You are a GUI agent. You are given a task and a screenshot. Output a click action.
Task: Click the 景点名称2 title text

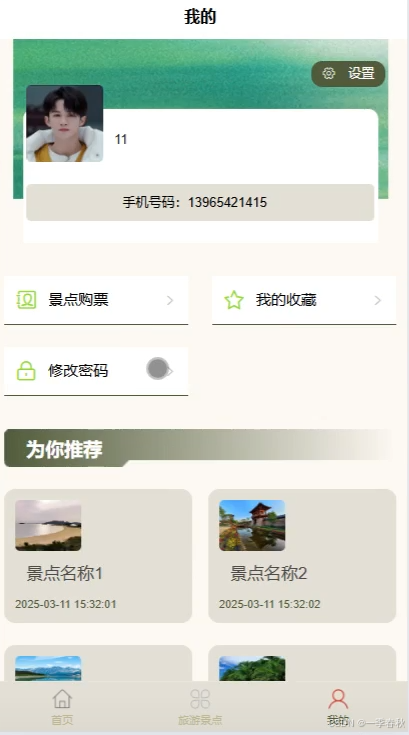coord(268,573)
